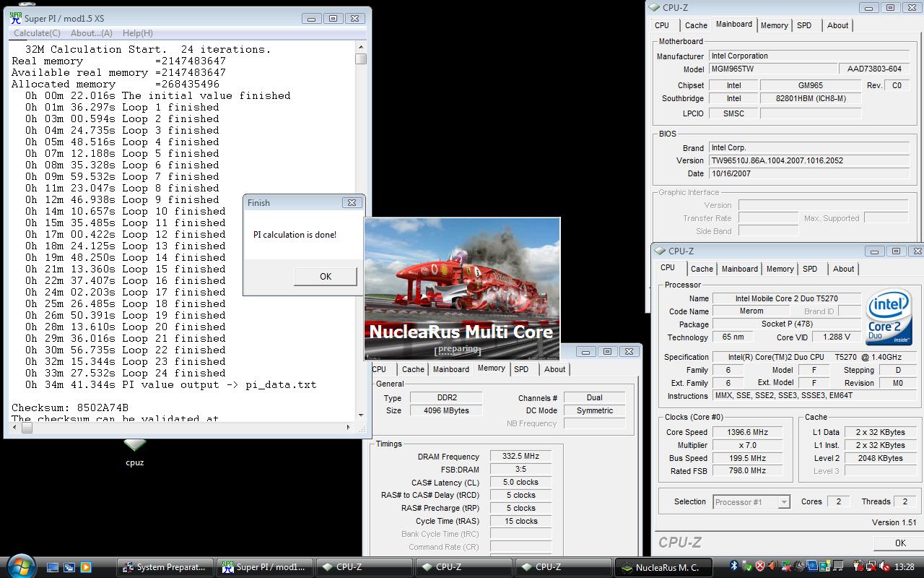The height and width of the screenshot is (578, 924).
Task: Select About tab in processor CPU-Z window
Action: (843, 269)
